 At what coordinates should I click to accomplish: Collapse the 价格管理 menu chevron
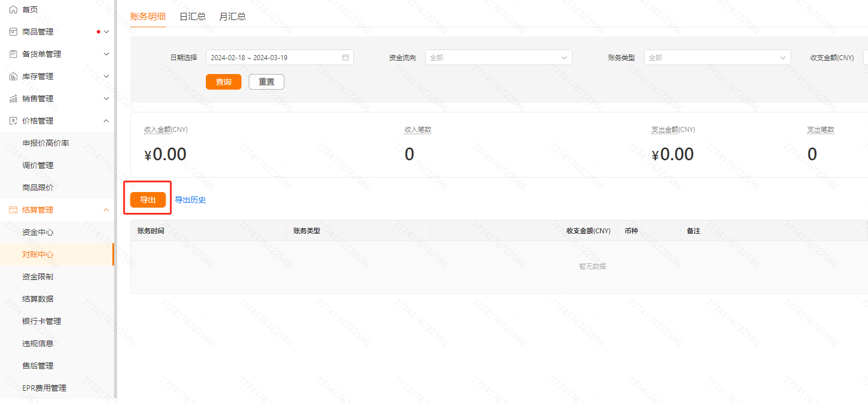tap(107, 121)
